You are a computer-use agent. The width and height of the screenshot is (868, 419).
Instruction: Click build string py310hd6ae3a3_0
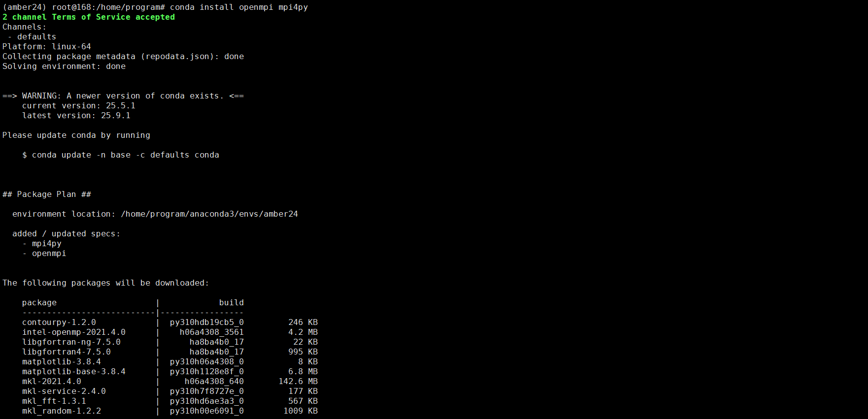pyautogui.click(x=207, y=401)
